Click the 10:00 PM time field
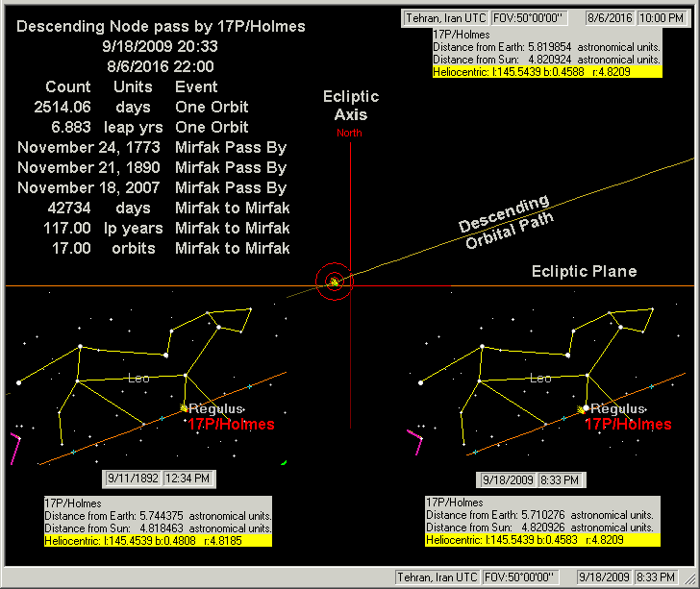700x589 pixels. (661, 18)
